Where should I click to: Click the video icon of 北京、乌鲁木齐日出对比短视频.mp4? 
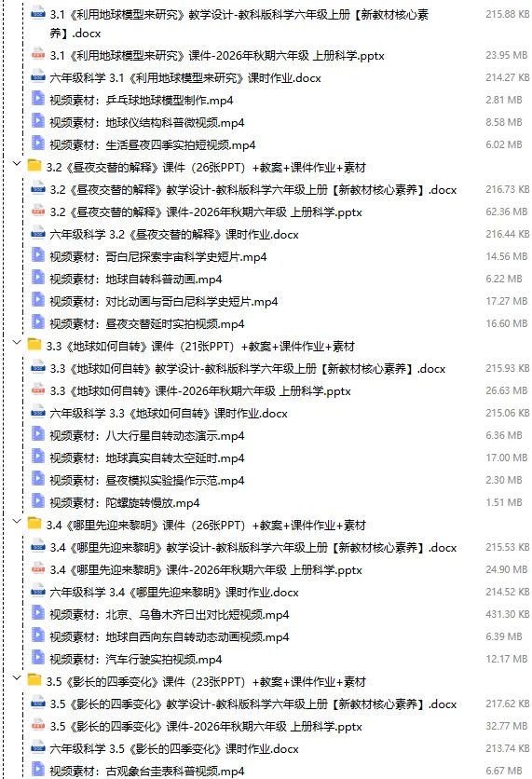coord(38,613)
